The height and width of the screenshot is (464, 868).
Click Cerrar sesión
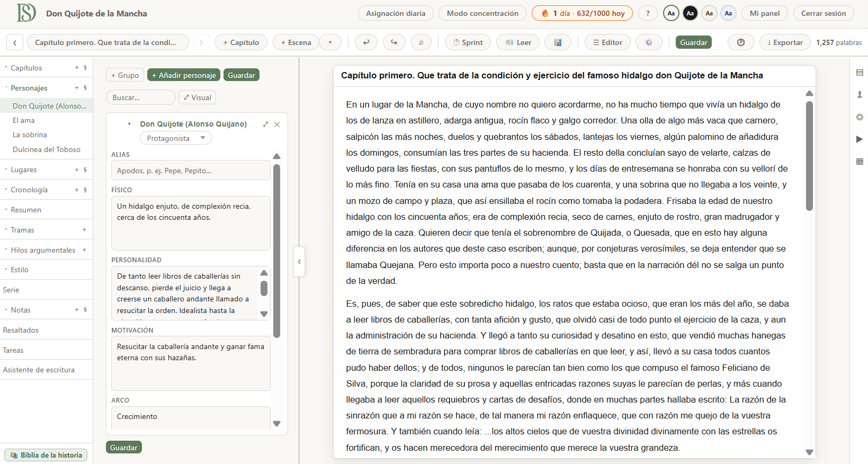tap(824, 13)
